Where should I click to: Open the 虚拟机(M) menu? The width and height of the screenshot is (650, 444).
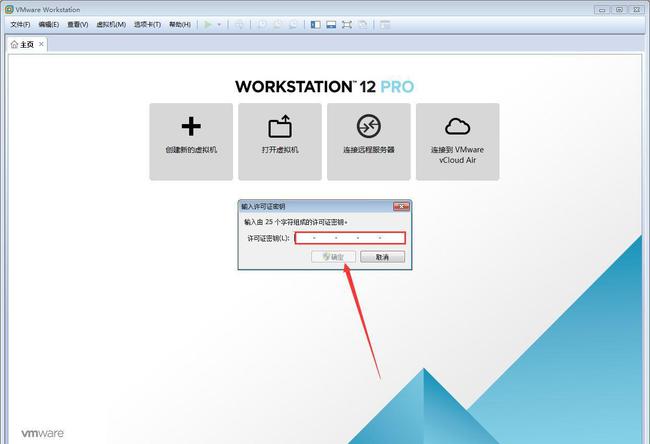(111, 24)
